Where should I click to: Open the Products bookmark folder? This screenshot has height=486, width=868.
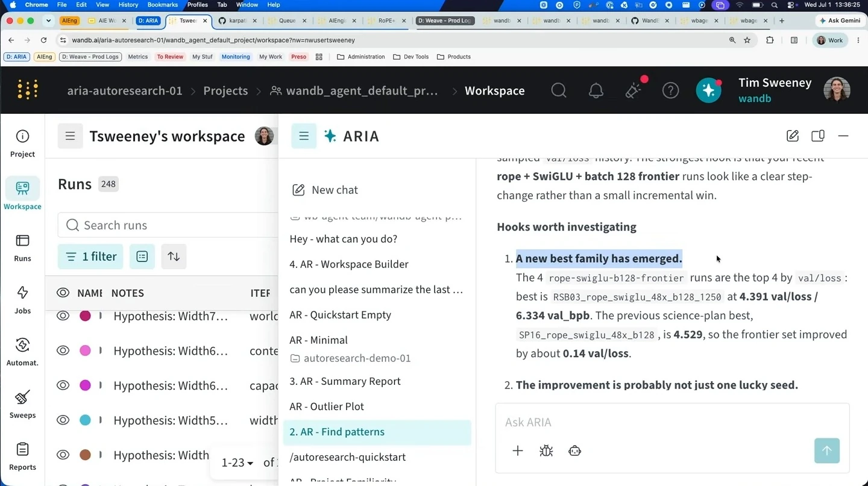(x=453, y=57)
